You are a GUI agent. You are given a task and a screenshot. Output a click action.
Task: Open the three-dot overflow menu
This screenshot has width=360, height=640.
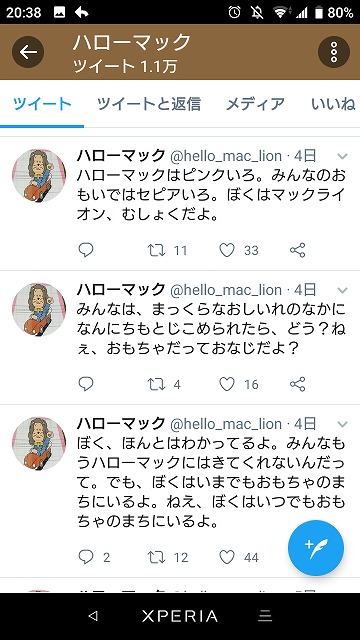(334, 52)
